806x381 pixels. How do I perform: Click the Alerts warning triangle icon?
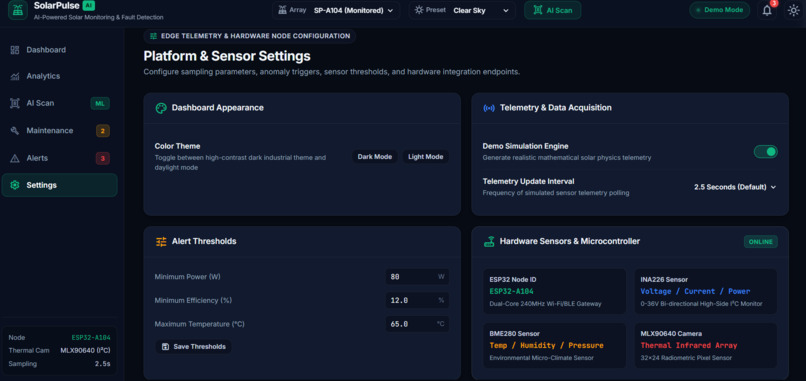[14, 158]
